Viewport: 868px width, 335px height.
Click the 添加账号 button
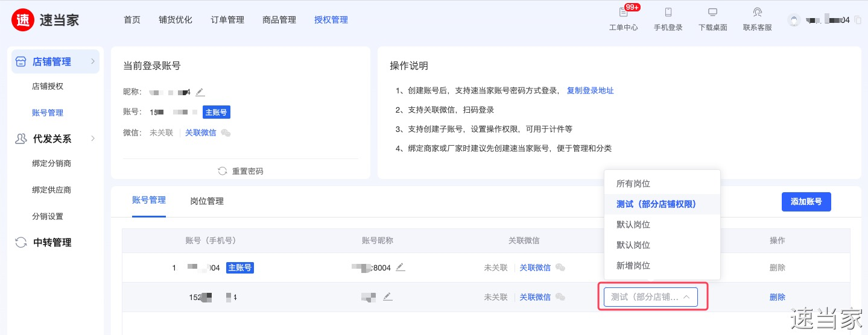pyautogui.click(x=806, y=202)
